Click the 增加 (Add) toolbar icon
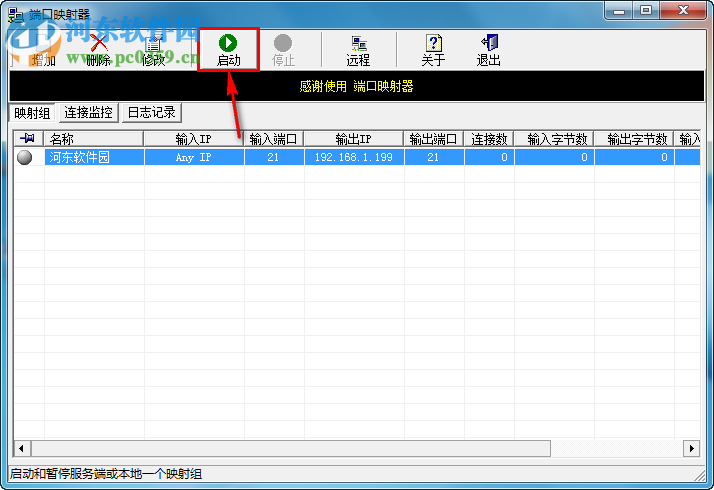This screenshot has height=490, width=714. pyautogui.click(x=43, y=44)
